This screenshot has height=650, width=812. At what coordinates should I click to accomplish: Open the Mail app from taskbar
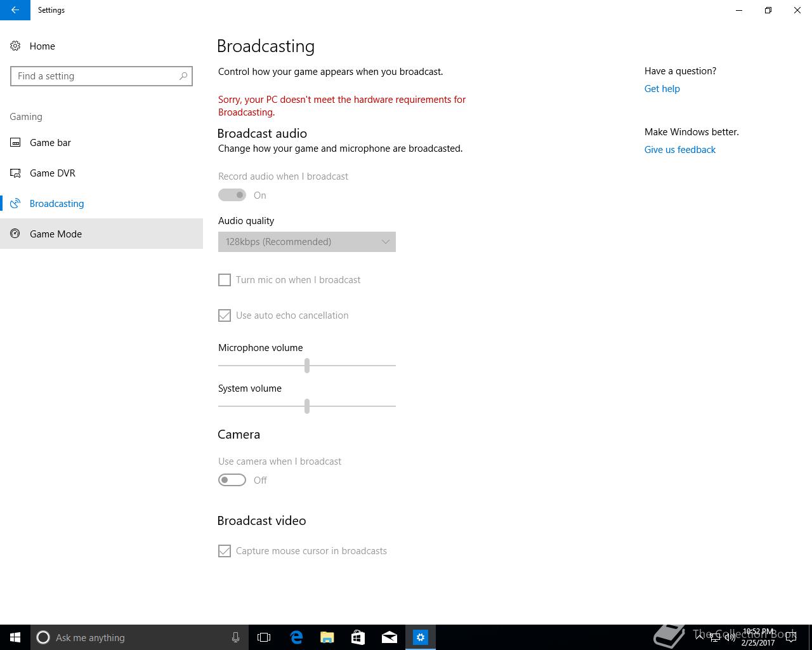tap(390, 637)
